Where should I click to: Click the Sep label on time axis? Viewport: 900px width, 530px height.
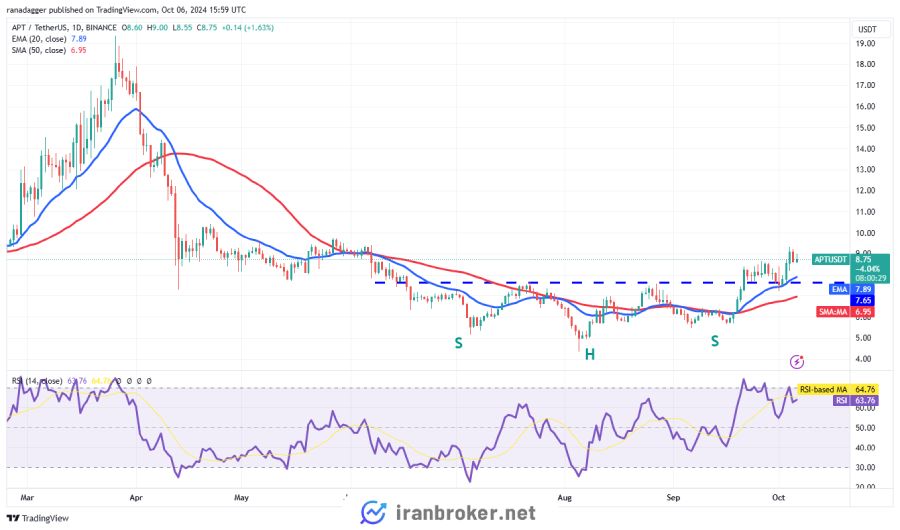click(x=673, y=497)
